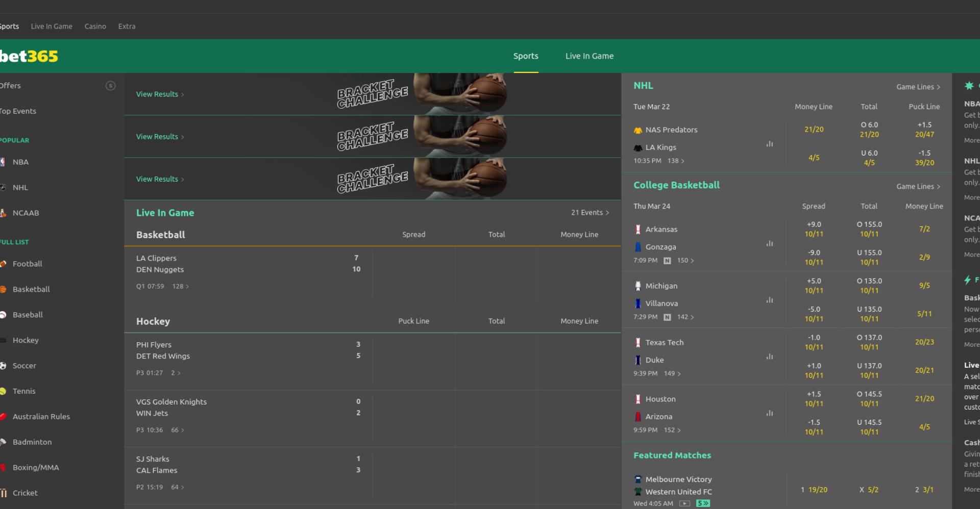Switch to Sports tab in green header
Viewport: 980px width, 509px height.
(x=526, y=56)
